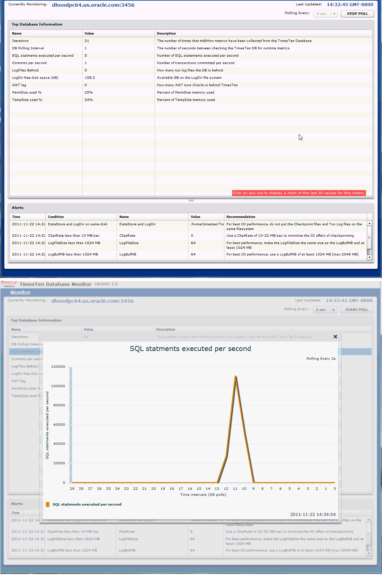Image resolution: width=382 pixels, height=588 pixels.
Task: Select SQL statments executed per second row
Action: click(x=191, y=55)
